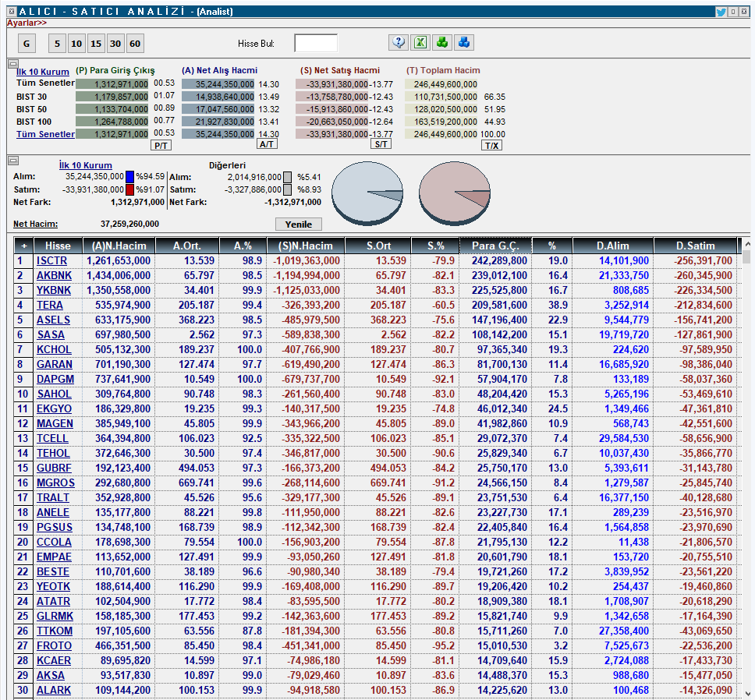Open the SASA stock link

[x=51, y=335]
